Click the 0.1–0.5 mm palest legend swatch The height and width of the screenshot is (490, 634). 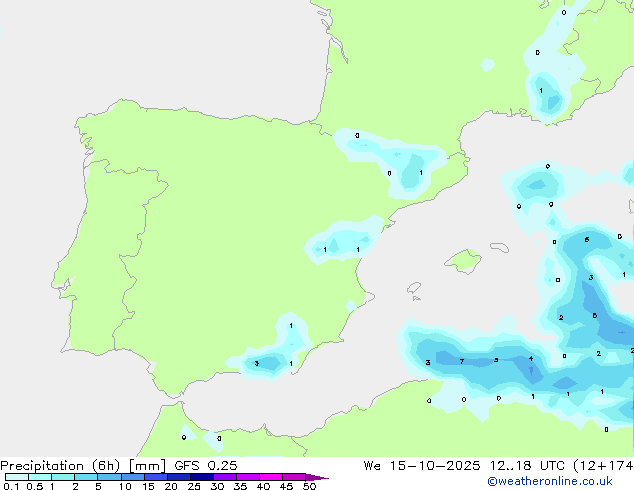pyautogui.click(x=17, y=477)
